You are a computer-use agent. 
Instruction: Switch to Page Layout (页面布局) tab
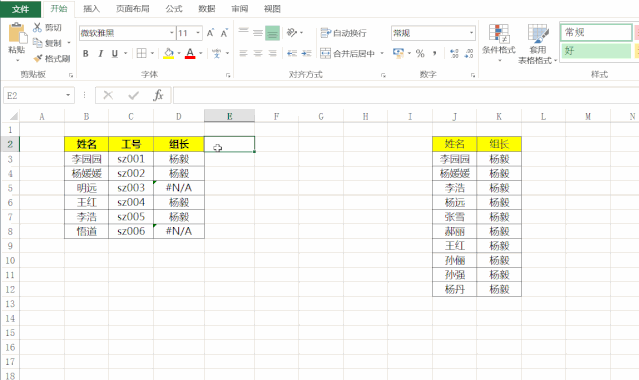coord(132,9)
